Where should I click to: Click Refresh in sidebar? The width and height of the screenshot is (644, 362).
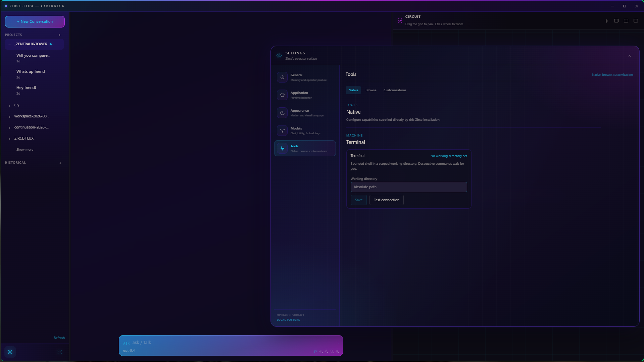click(x=59, y=338)
